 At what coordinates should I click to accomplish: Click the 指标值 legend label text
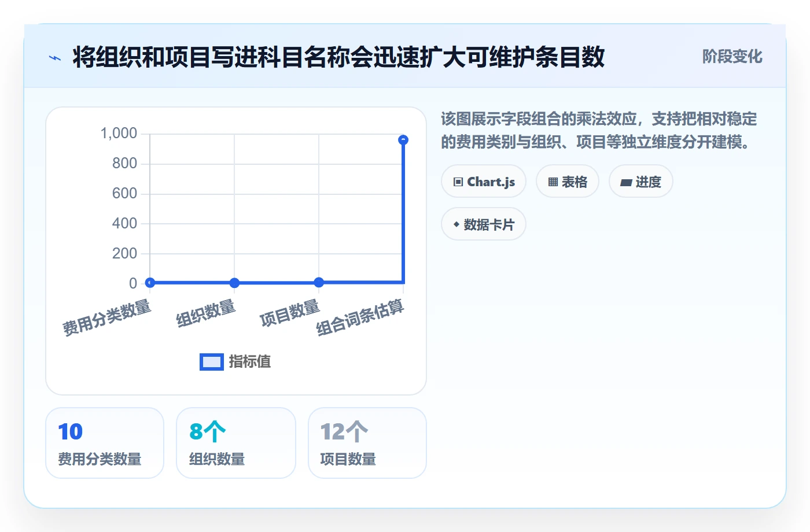coord(250,362)
